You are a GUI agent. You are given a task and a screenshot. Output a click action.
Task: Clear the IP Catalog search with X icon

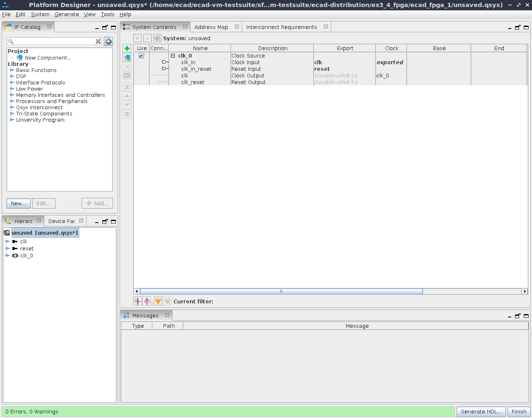tap(98, 41)
